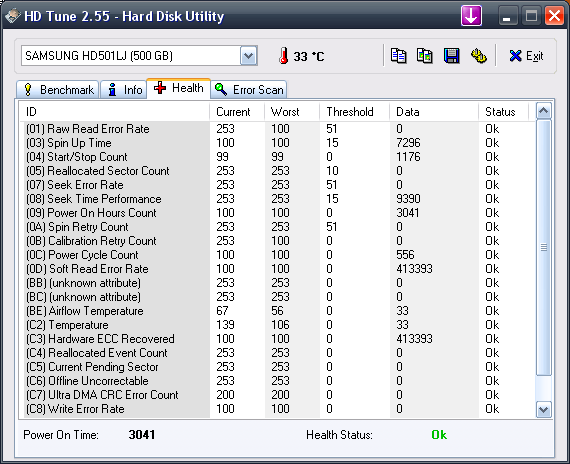Click the copy screenshot to clipboard icon
This screenshot has width=570, height=464.
coord(425,56)
